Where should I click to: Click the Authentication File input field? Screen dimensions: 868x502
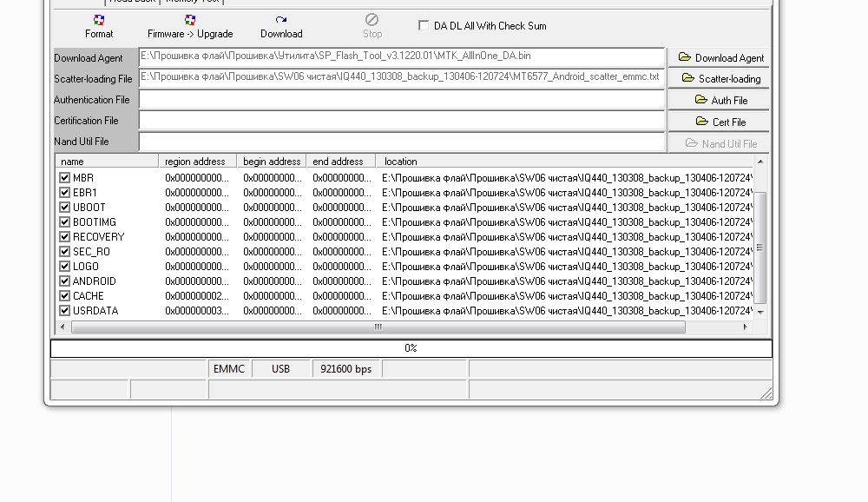point(401,100)
